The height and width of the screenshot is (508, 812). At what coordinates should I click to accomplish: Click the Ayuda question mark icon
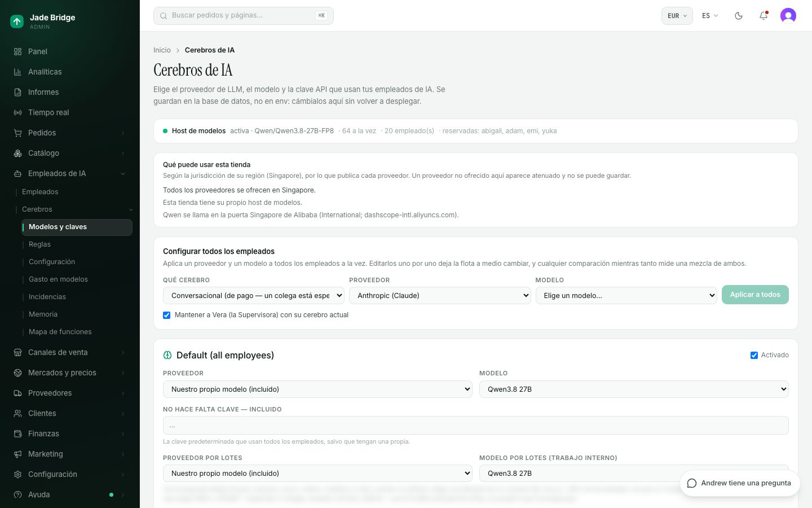click(17, 494)
